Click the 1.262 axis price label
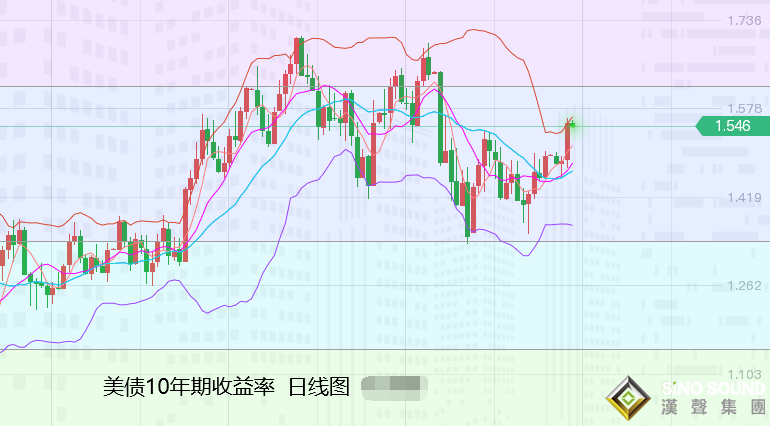Screen dimensions: 770x426 pyautogui.click(x=744, y=286)
